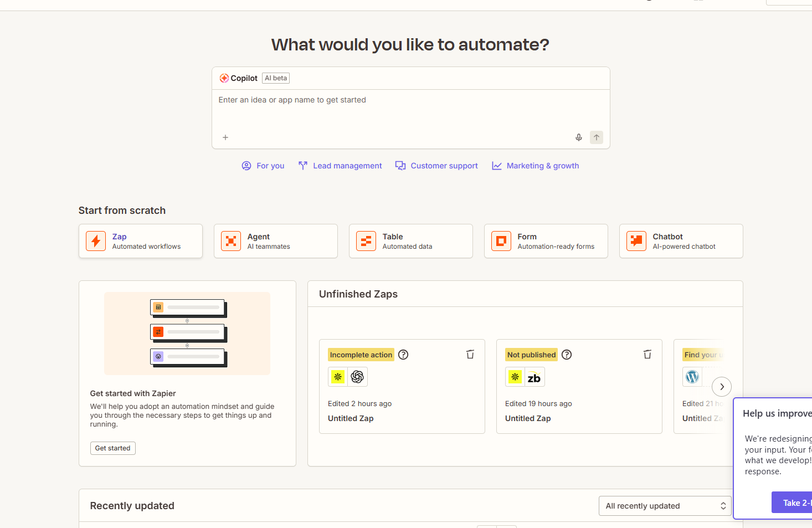Switch to the Lead management suggestions tab
This screenshot has width=812, height=528.
[340, 166]
